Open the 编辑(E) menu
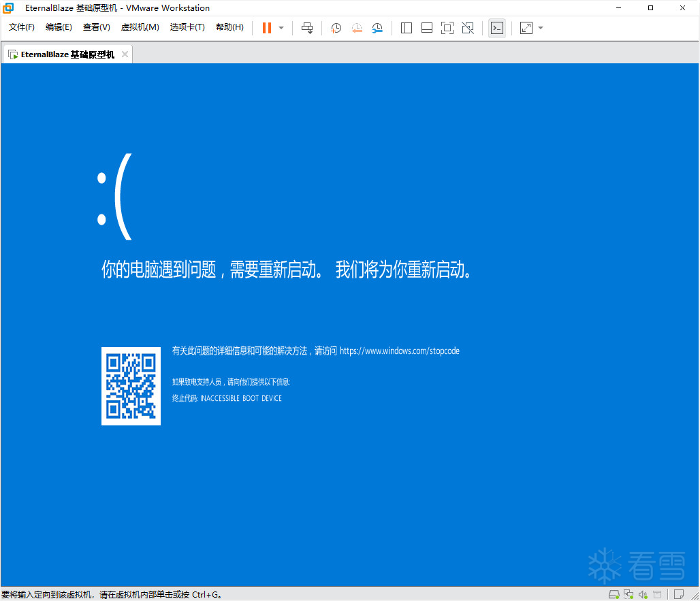 pyautogui.click(x=59, y=27)
